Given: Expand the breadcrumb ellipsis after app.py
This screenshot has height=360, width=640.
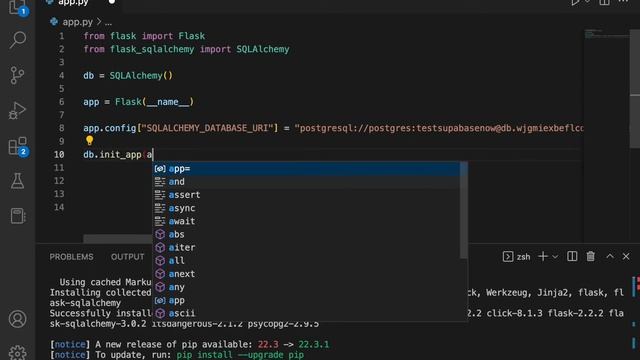Looking at the screenshot, I should (x=108, y=22).
